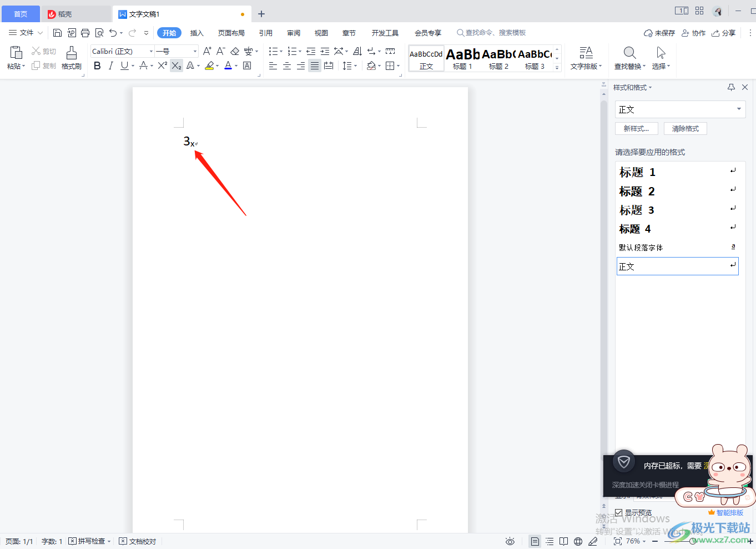Click the Print icon

point(85,33)
